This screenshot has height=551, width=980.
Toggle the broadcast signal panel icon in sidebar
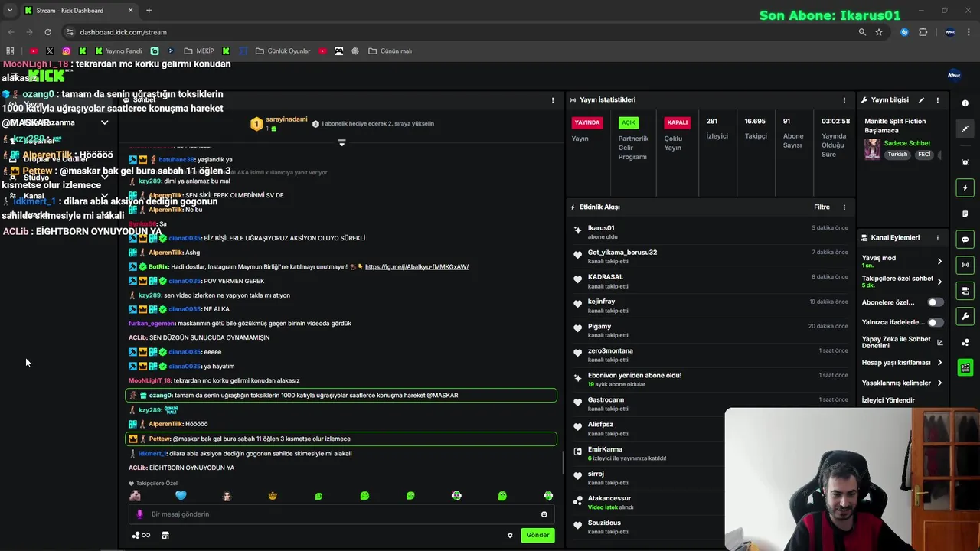pos(965,265)
